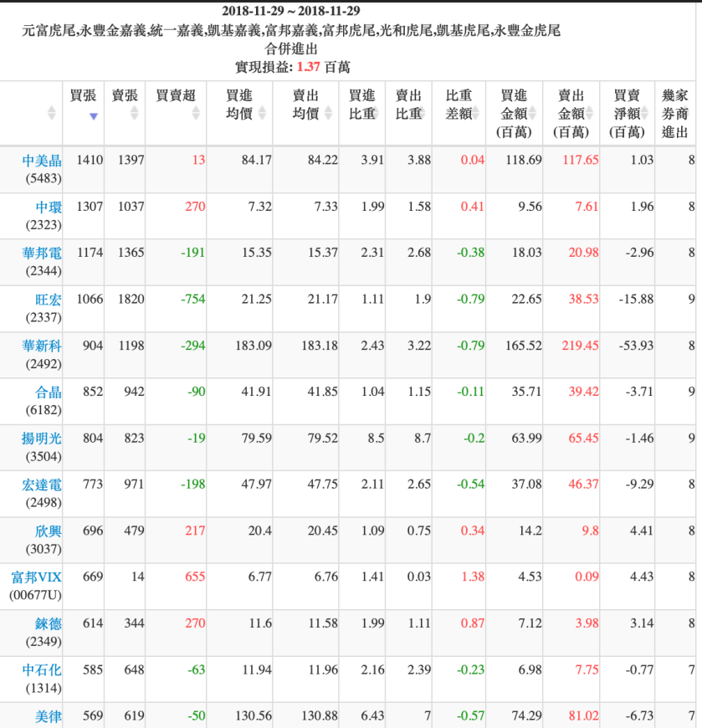Sort stock names with the first column arrows
This screenshot has height=728, width=702.
coord(52,113)
